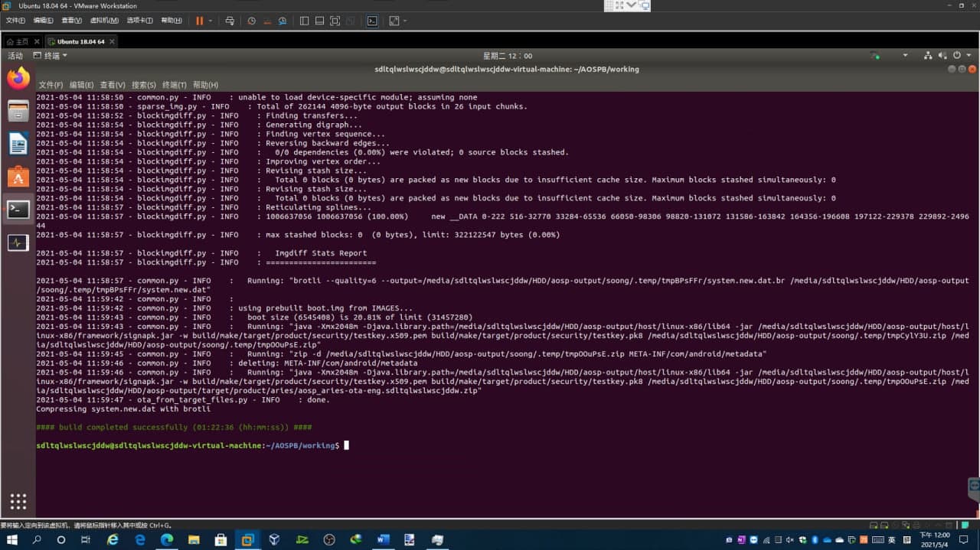Open VMware 查看(V) menu

(71, 21)
